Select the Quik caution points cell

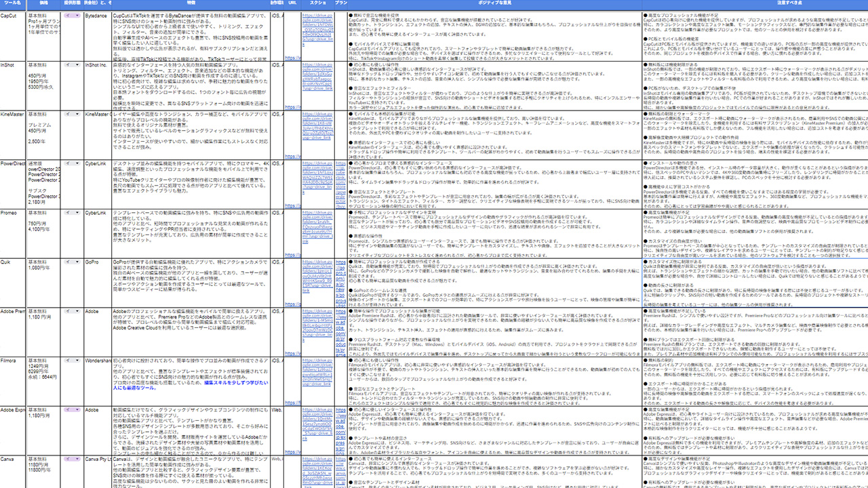[755, 283]
